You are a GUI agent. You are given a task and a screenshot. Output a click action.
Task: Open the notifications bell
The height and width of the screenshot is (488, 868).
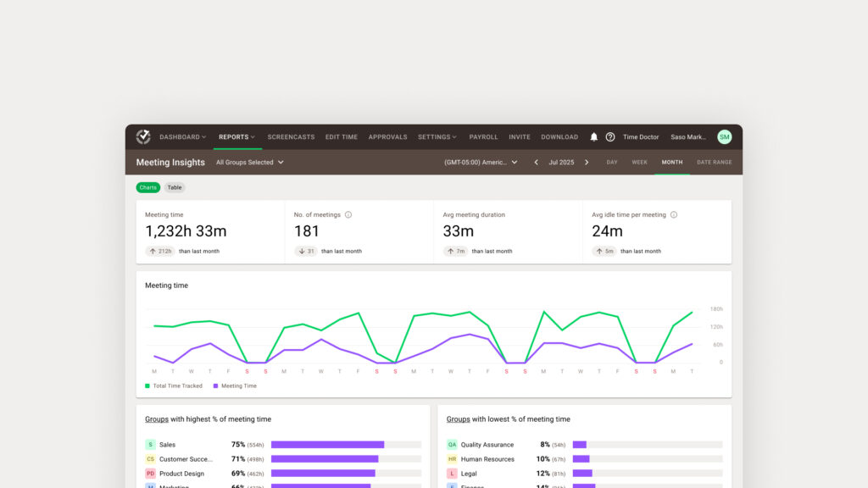tap(593, 137)
